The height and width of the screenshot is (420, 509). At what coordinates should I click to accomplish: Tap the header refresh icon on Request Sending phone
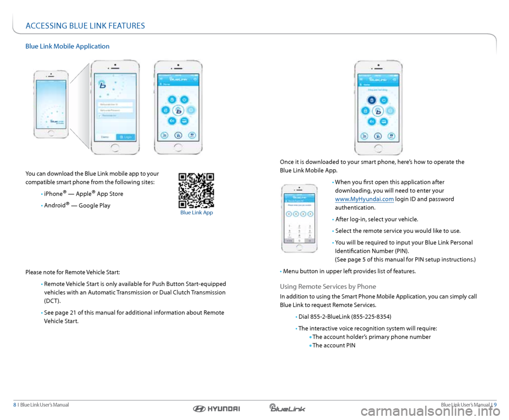point(394,79)
